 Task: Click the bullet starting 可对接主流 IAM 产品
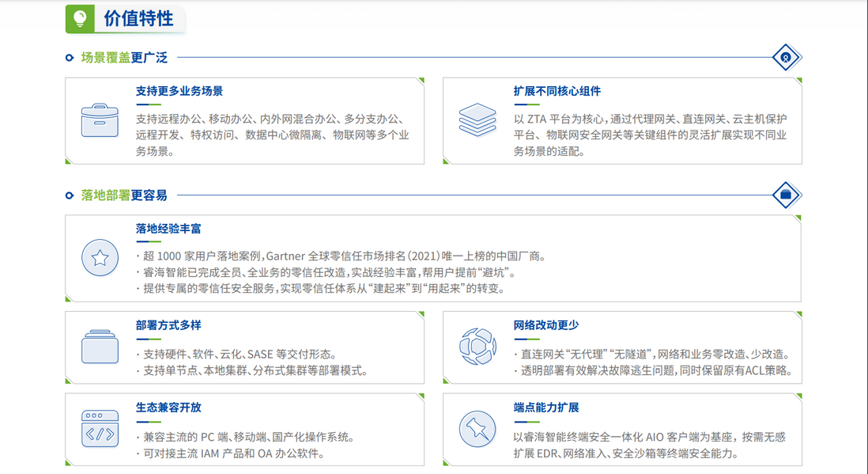tap(230, 453)
